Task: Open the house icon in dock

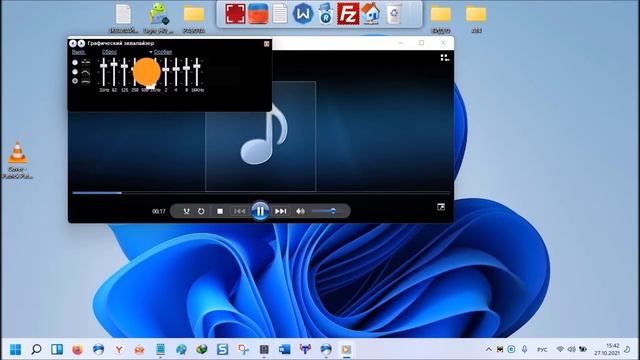Action: [x=371, y=13]
